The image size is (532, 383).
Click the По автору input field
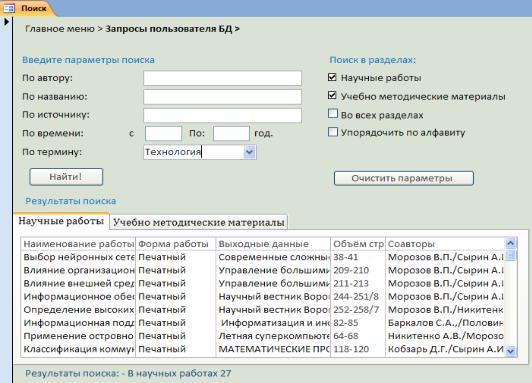tap(222, 78)
